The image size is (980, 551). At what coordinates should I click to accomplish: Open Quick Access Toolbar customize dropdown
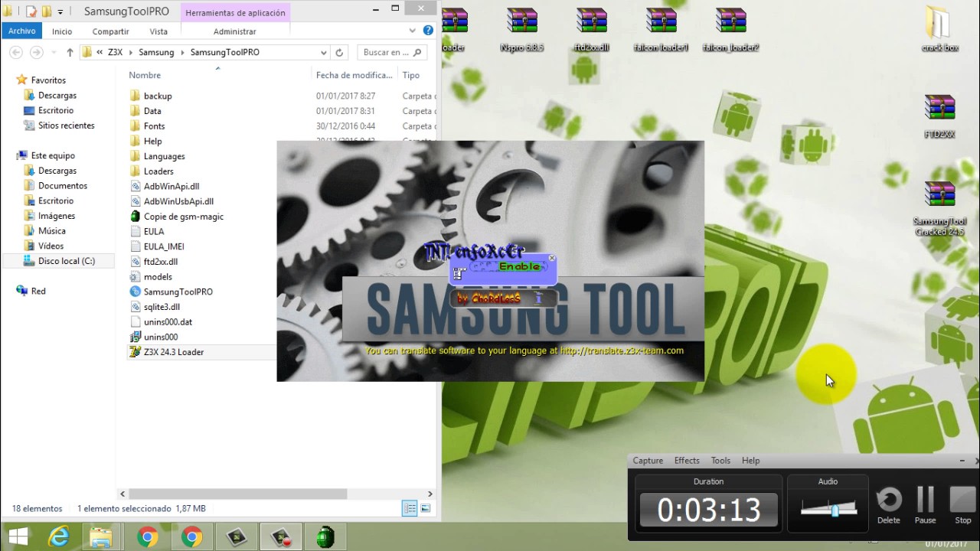point(60,12)
